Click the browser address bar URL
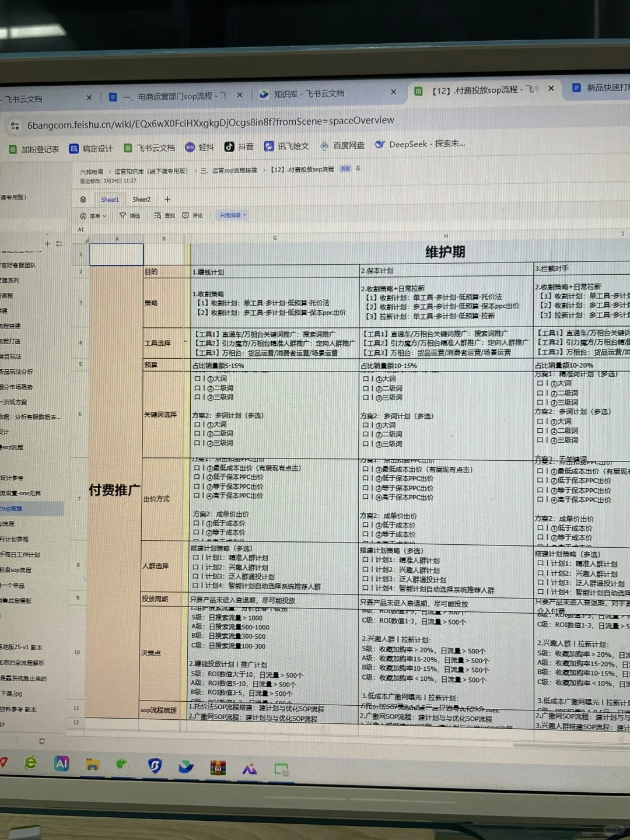The image size is (630, 840). 210,121
